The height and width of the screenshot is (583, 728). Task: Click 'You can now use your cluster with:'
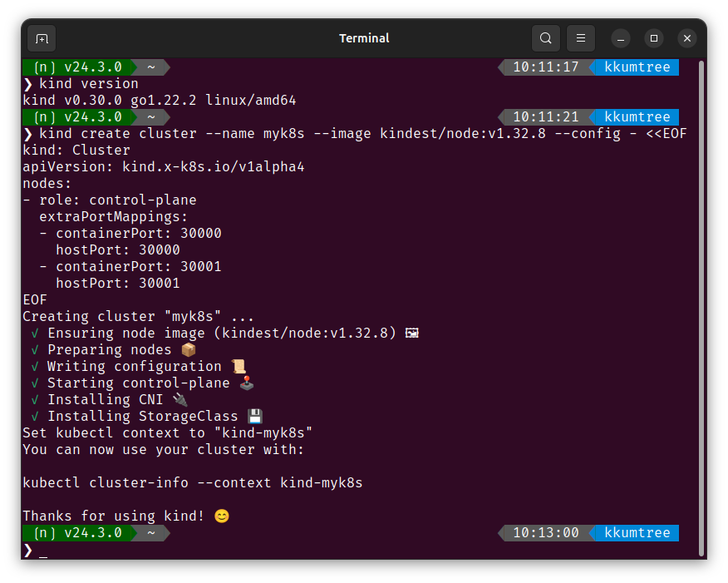pyautogui.click(x=164, y=450)
